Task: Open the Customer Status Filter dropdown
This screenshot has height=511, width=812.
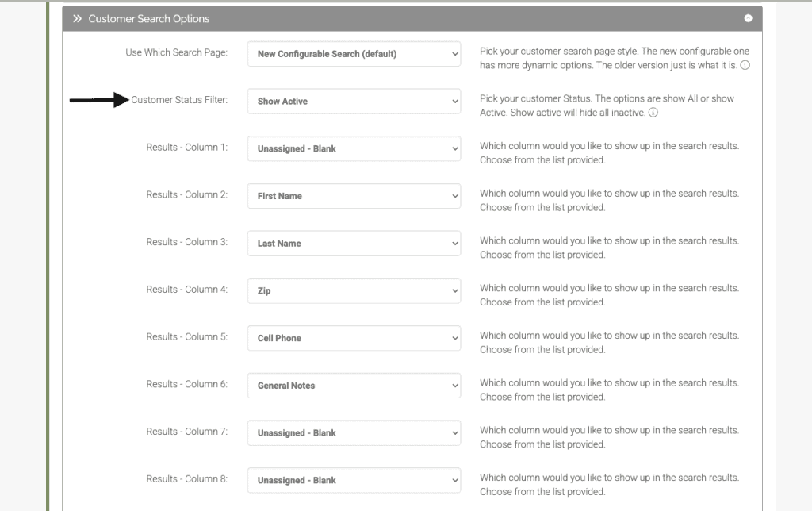Action: [354, 102]
